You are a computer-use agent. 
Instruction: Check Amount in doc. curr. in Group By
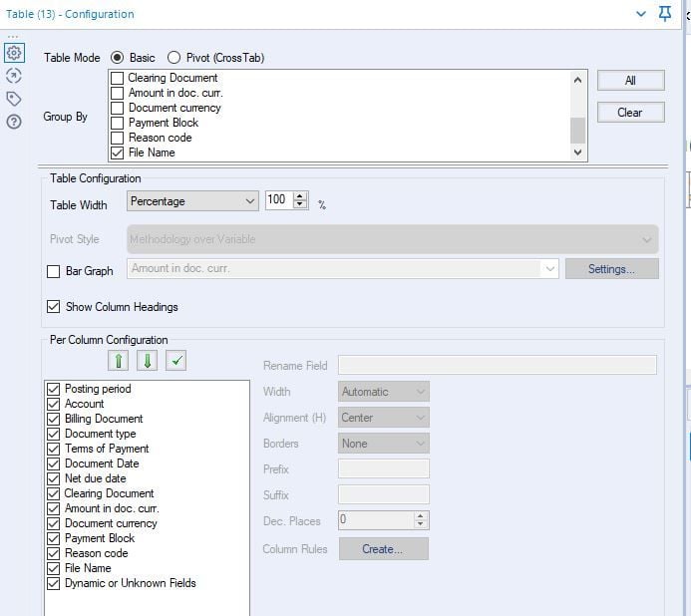(x=117, y=93)
